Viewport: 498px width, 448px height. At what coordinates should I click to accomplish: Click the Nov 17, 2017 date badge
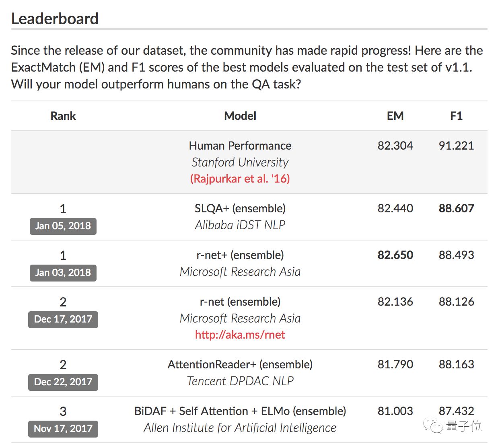click(63, 429)
